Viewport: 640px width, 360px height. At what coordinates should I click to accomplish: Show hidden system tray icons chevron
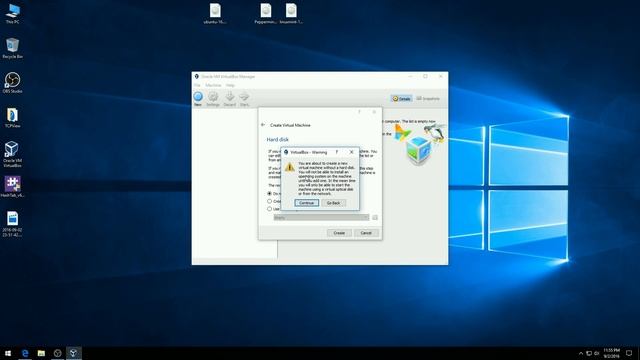tap(581, 353)
